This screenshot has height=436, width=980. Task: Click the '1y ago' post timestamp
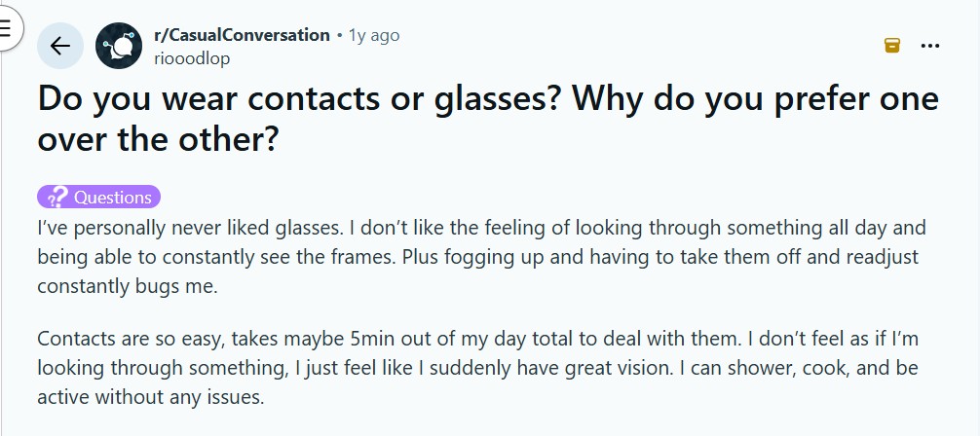374,35
